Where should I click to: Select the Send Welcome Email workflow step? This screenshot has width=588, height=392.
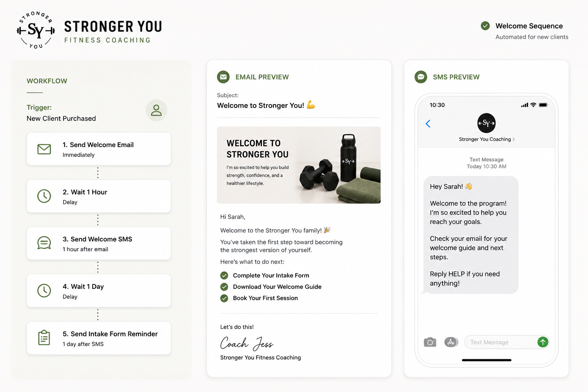click(99, 149)
